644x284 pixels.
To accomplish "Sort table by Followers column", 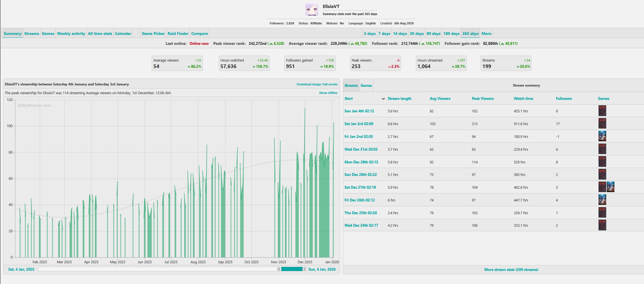I will (x=564, y=99).
